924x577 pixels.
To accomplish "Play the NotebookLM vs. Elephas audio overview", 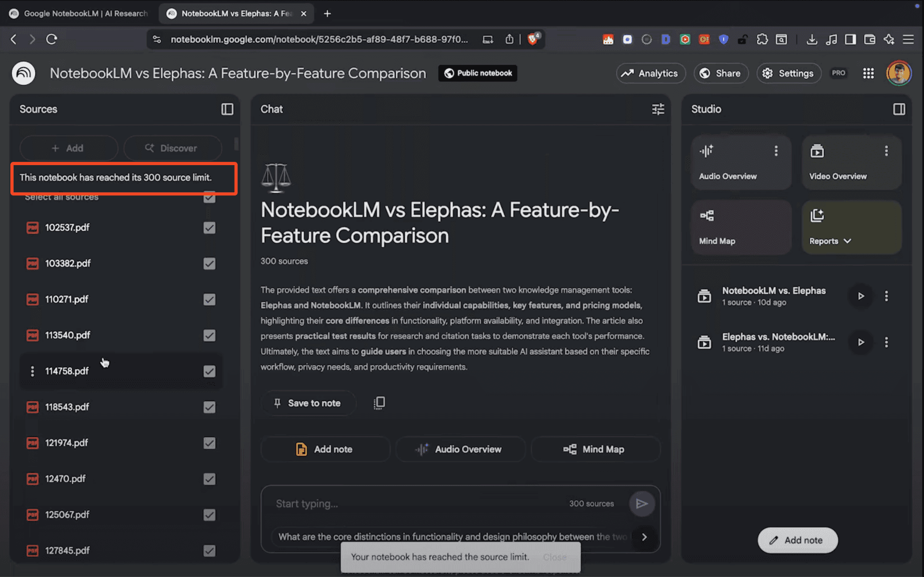I will click(860, 296).
